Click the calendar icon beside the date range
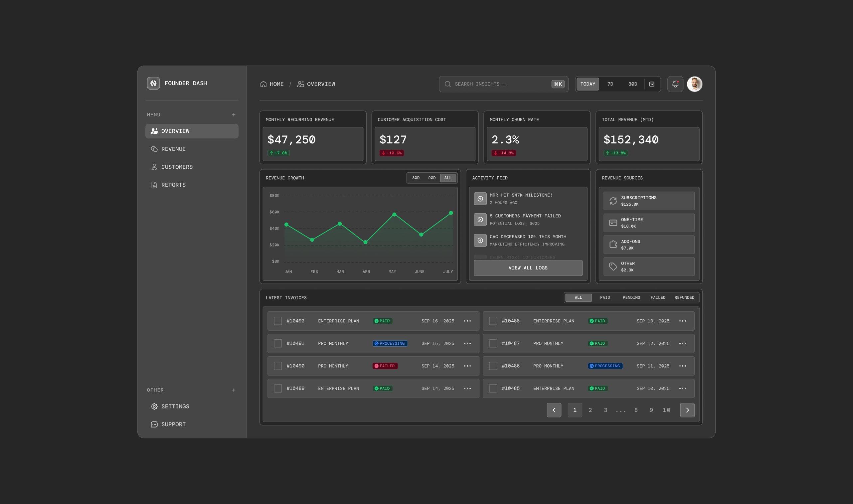The width and height of the screenshot is (853, 504). click(x=652, y=84)
